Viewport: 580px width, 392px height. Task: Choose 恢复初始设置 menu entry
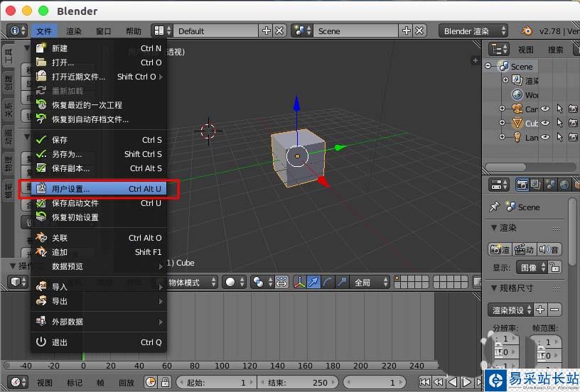(x=99, y=217)
